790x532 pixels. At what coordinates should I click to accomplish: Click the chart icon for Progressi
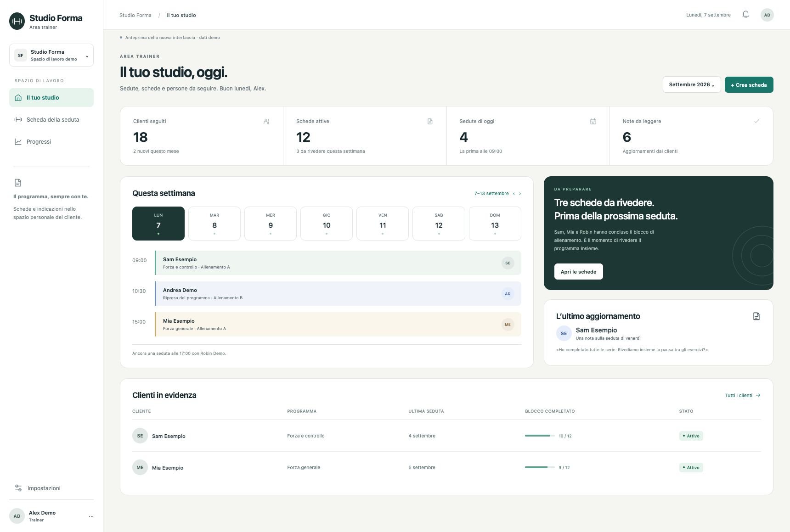click(x=18, y=142)
